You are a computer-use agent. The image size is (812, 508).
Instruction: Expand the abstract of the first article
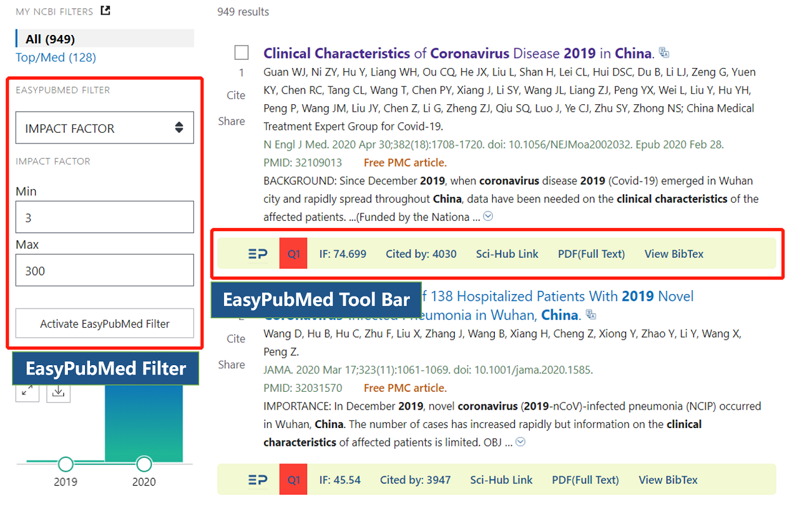tap(488, 217)
